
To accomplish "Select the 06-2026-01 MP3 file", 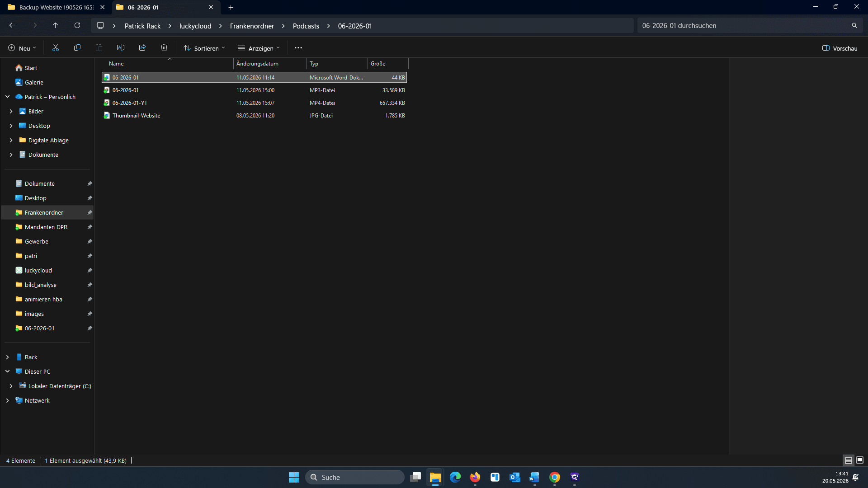I will tap(254, 90).
